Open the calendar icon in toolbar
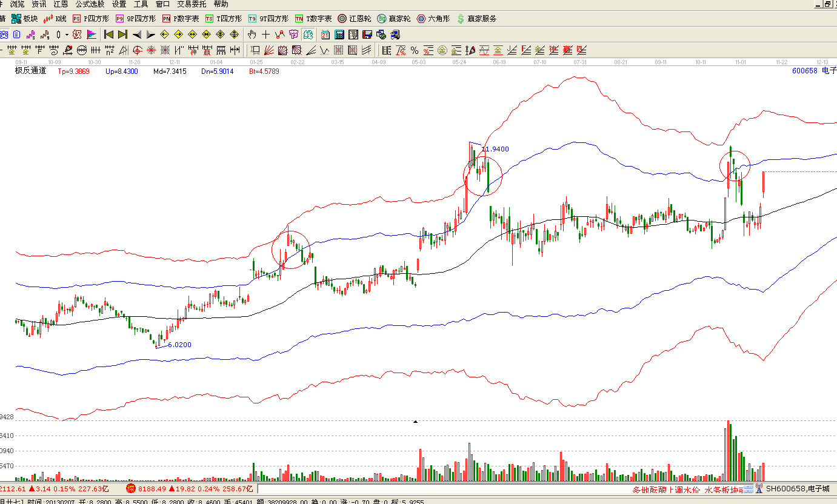 coord(325,34)
